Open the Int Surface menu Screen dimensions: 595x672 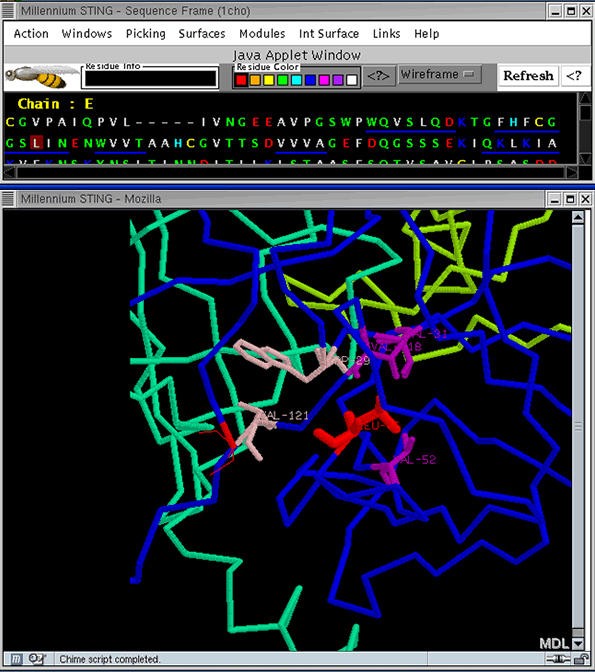pos(329,33)
